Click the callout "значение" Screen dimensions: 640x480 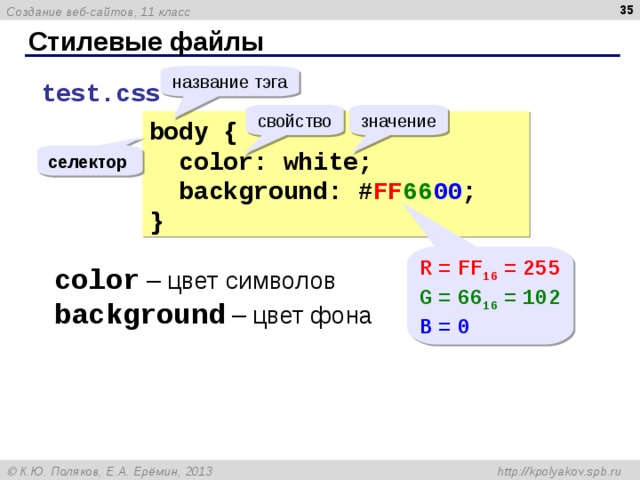[398, 121]
